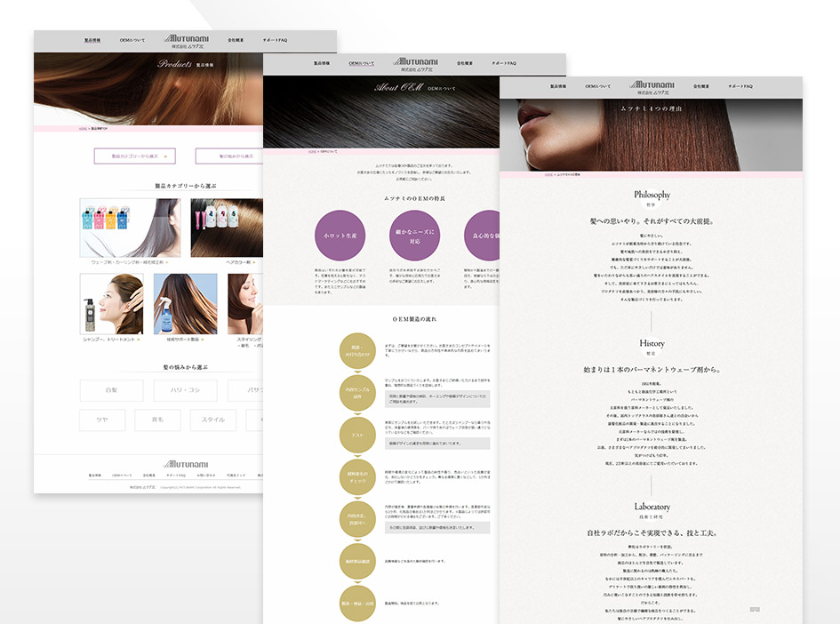
Task: Click the Mutunami logo on Products page header
Action: tap(185, 40)
